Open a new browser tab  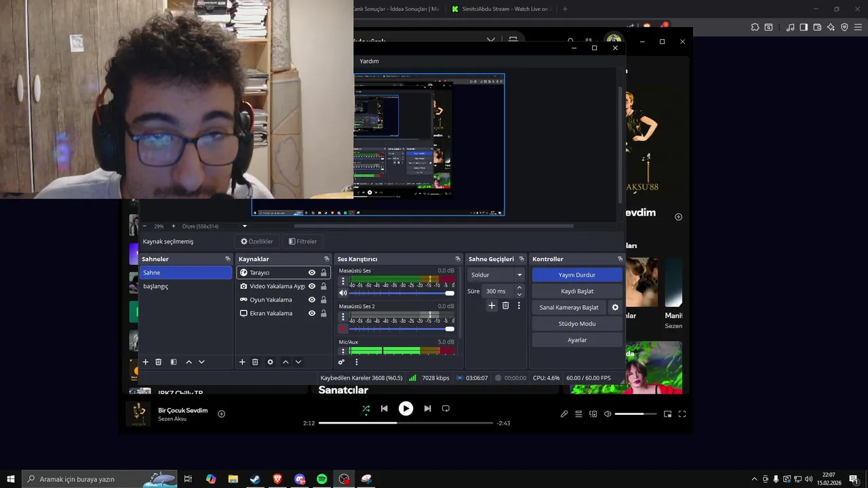tap(565, 9)
